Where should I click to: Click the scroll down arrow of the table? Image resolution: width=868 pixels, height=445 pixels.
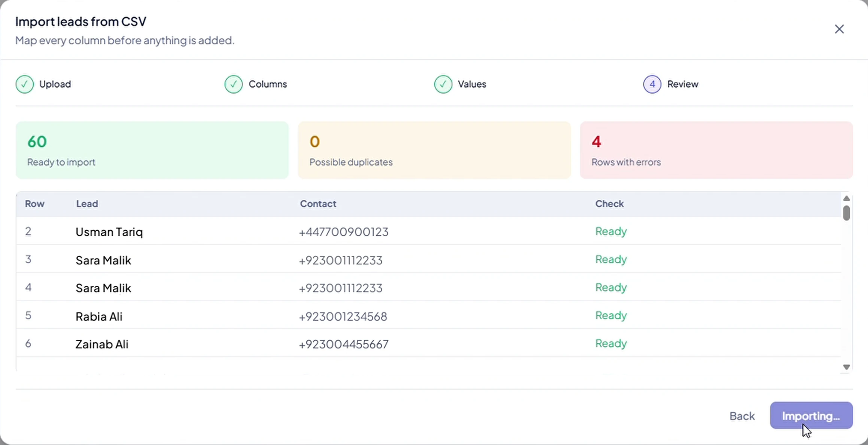point(846,367)
